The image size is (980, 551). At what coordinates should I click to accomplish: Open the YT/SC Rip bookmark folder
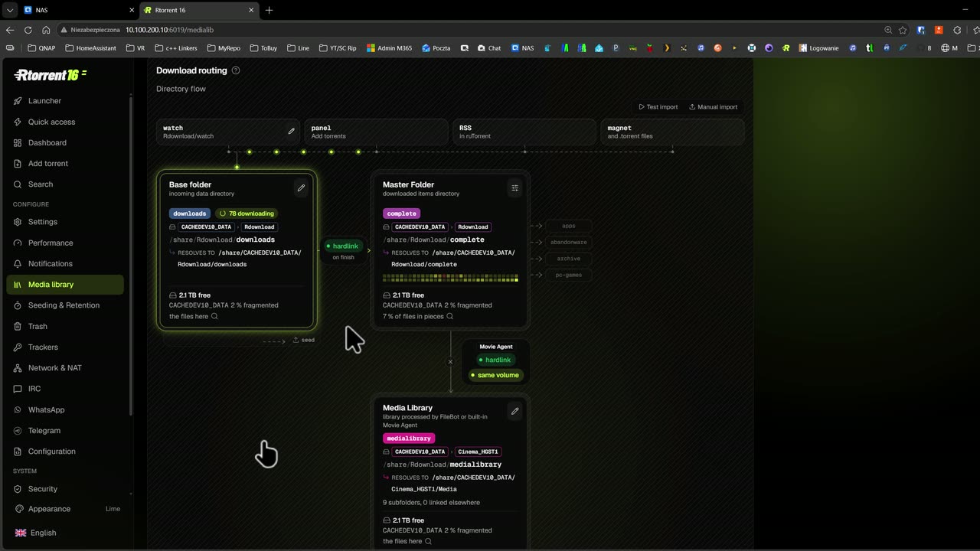[338, 48]
